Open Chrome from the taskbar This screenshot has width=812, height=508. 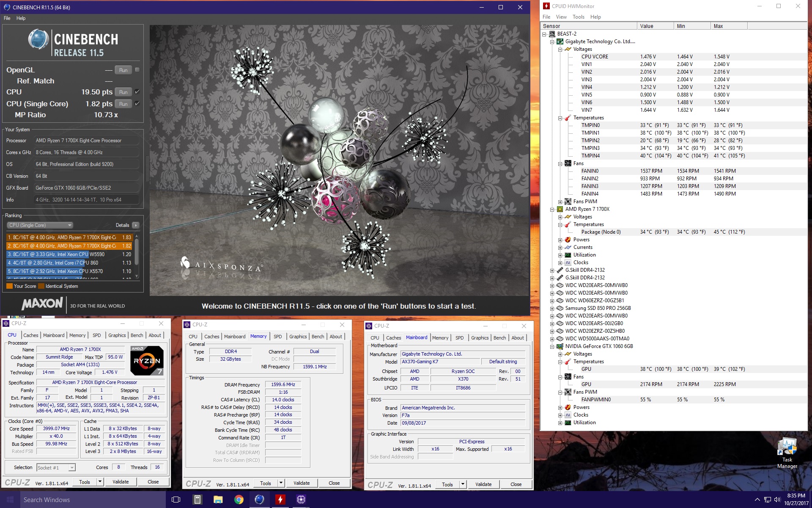239,500
